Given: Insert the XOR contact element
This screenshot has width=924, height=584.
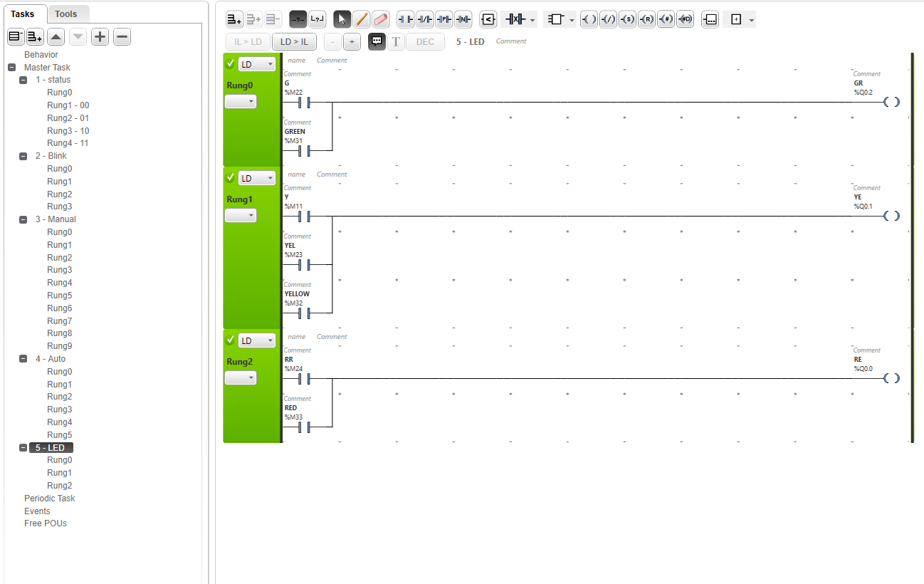Looking at the screenshot, I should point(514,19).
